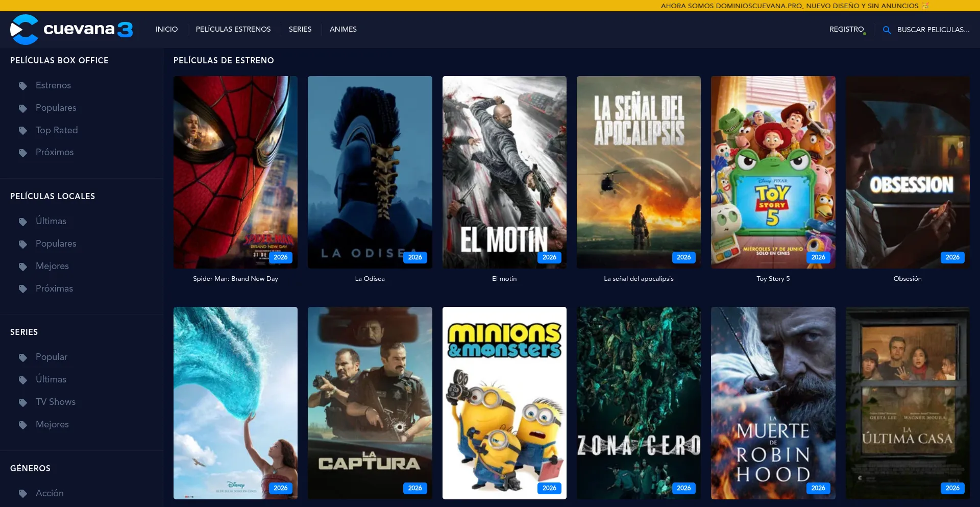Open the Acción genre
This screenshot has width=980, height=507.
[x=50, y=493]
